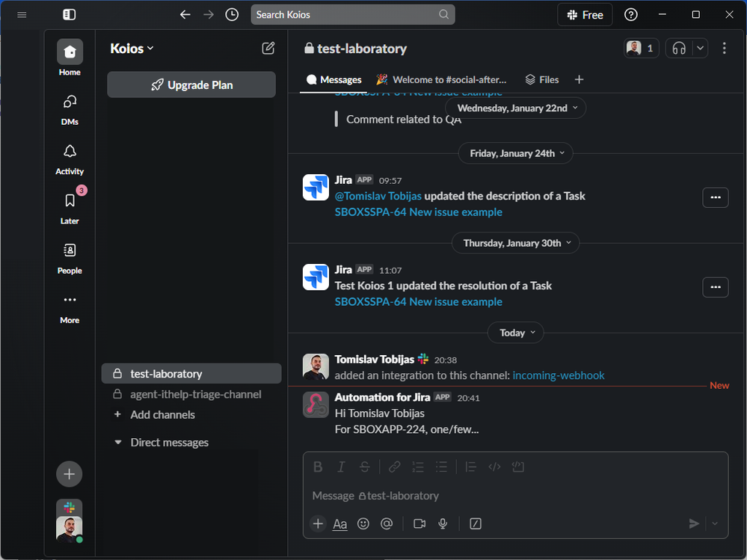Go back with the left arrow
Viewport: 747px width, 560px height.
coord(185,15)
